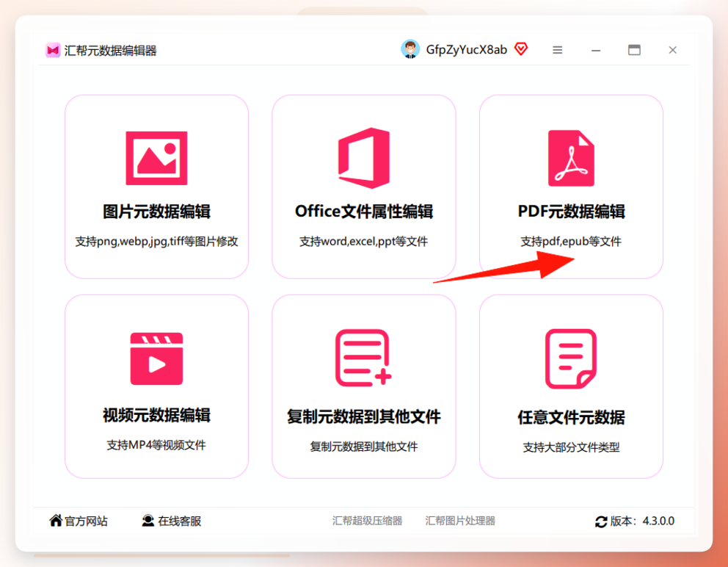Select 任意文件元数据 title
Viewport: 728px width, 567px height.
[571, 417]
